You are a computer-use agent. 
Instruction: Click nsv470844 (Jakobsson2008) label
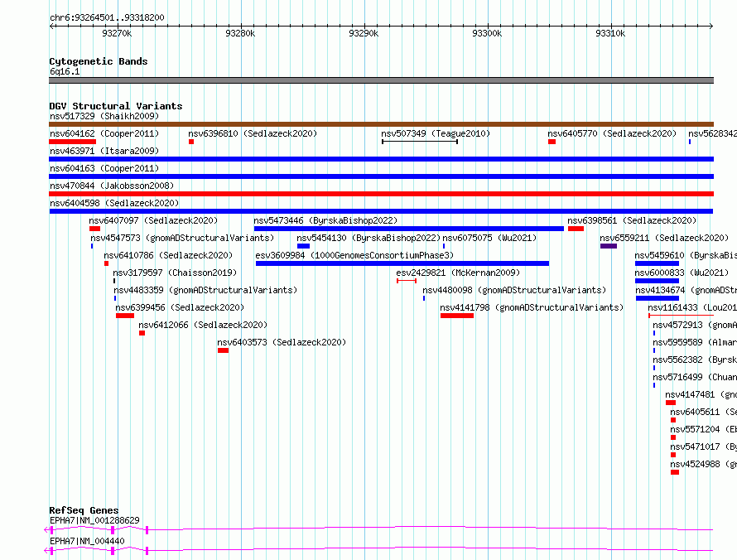112,186
